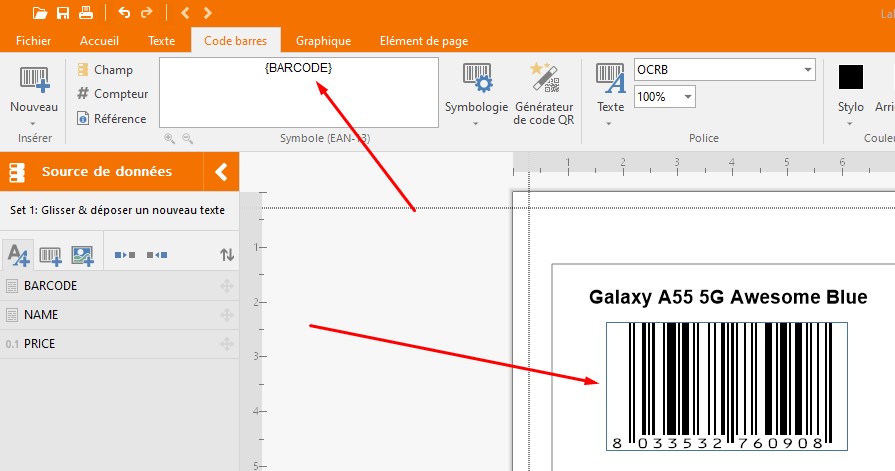The height and width of the screenshot is (471, 895).
Task: Go to previous record arrow
Action: tap(185, 13)
